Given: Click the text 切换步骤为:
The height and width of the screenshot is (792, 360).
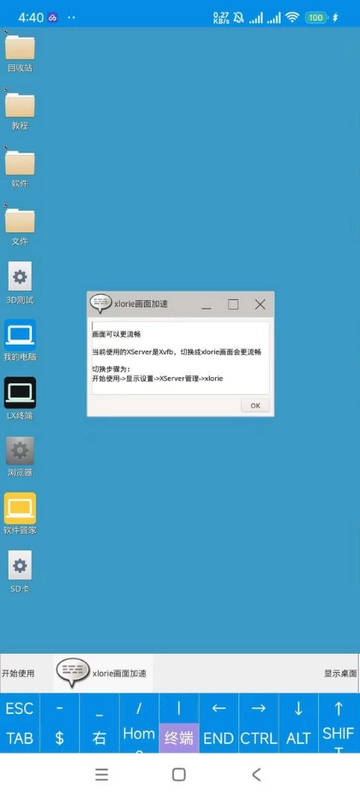Looking at the screenshot, I should pyautogui.click(x=111, y=369).
